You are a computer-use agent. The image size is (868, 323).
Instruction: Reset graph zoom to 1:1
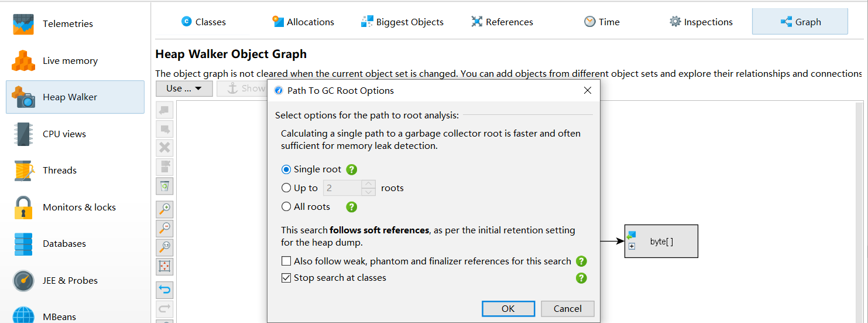point(165,247)
